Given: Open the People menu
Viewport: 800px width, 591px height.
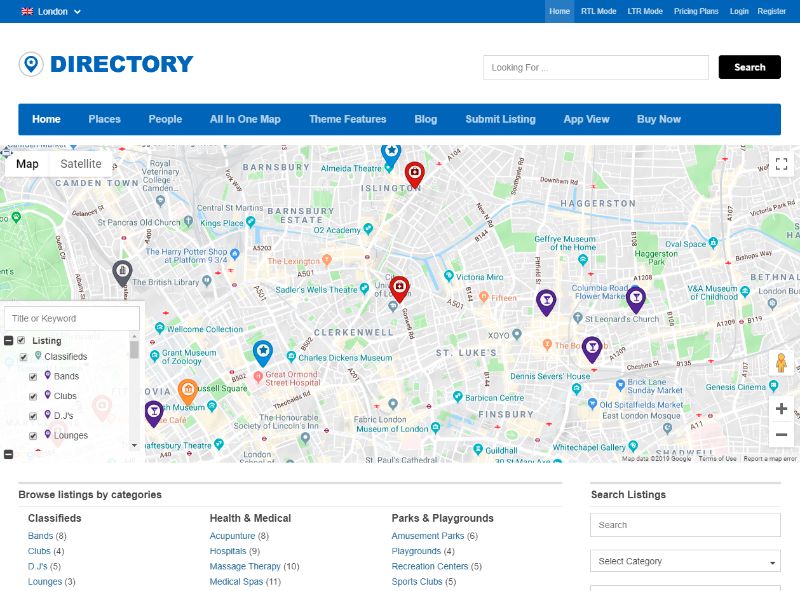Looking at the screenshot, I should click(x=165, y=119).
